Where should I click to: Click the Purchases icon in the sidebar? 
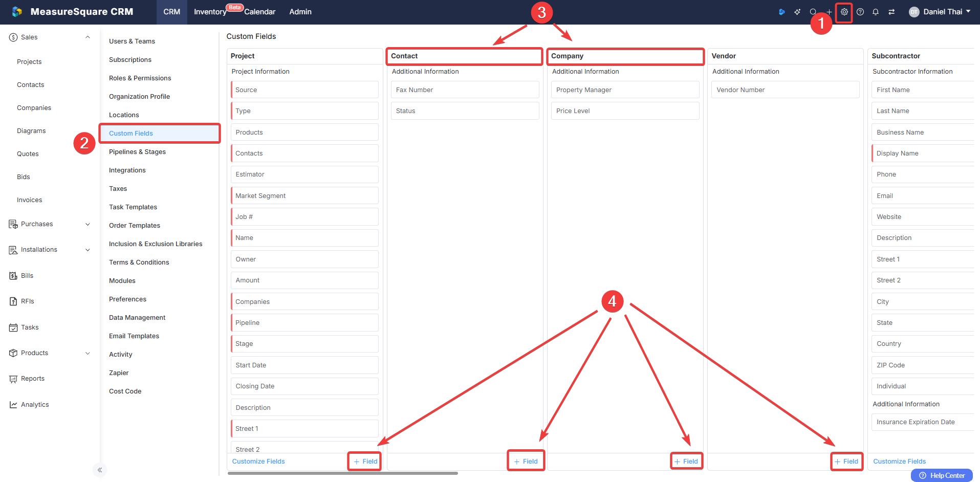13,224
